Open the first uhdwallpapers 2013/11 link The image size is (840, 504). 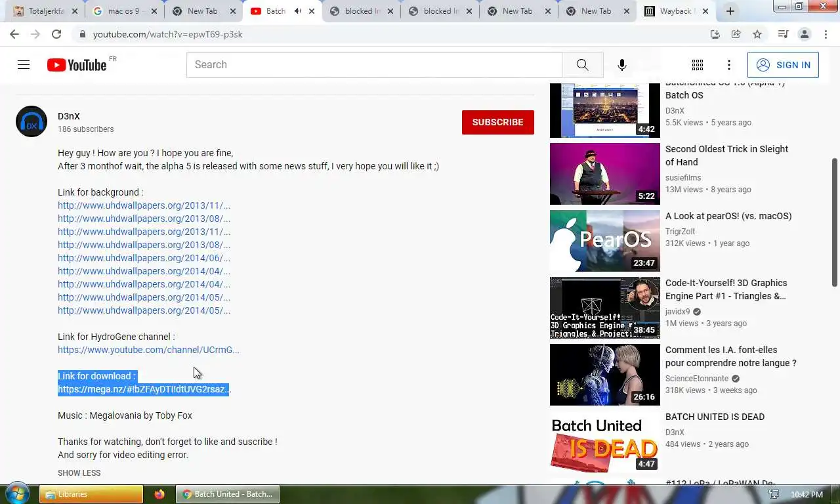coord(144,205)
